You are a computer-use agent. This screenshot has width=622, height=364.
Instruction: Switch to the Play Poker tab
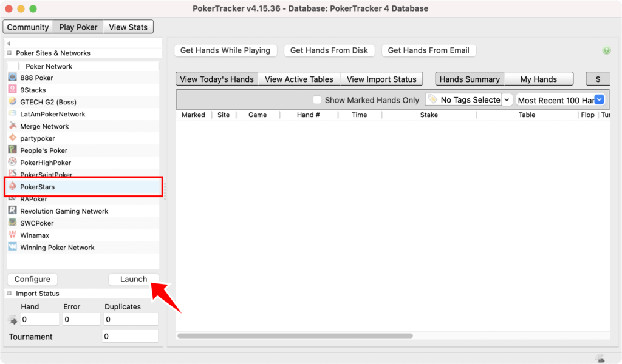click(x=78, y=27)
